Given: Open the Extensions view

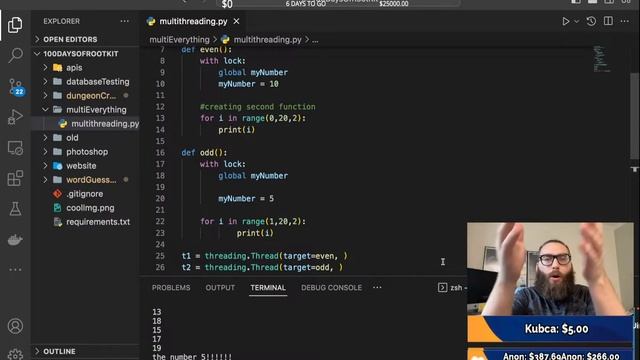Looking at the screenshot, I should [x=15, y=178].
